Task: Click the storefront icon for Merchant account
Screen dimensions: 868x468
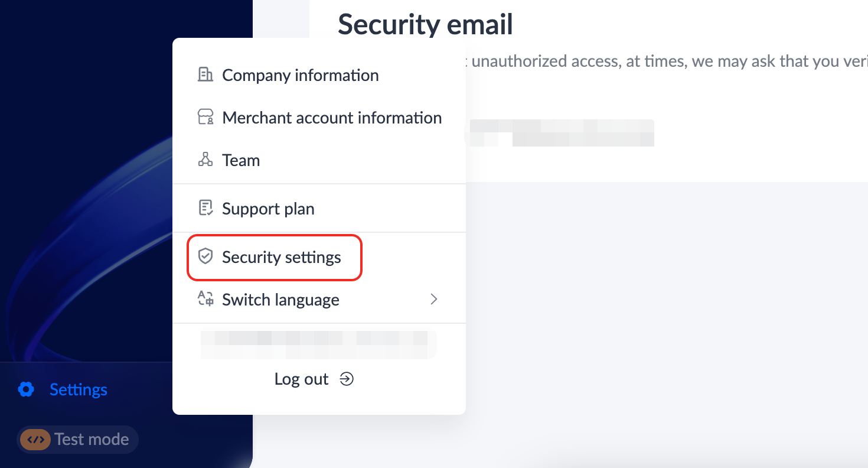Action: click(205, 118)
